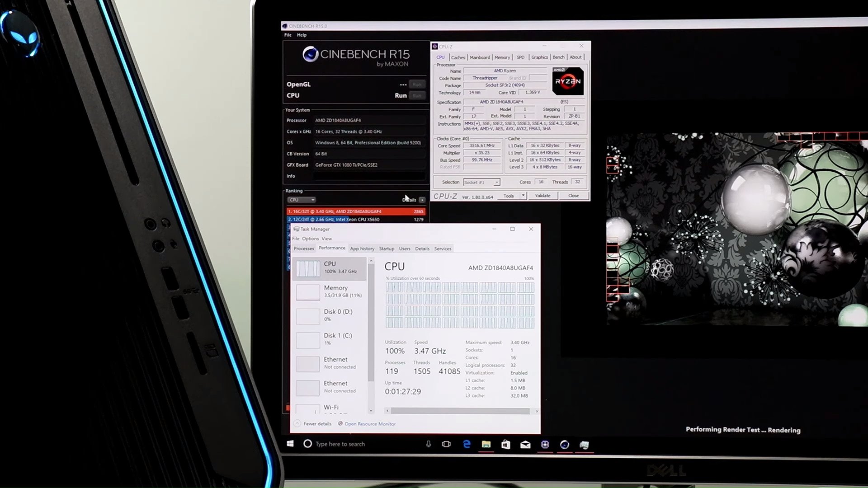Screen dimensions: 868x488
Task: Click the Cortana circle icon
Action: click(x=307, y=444)
